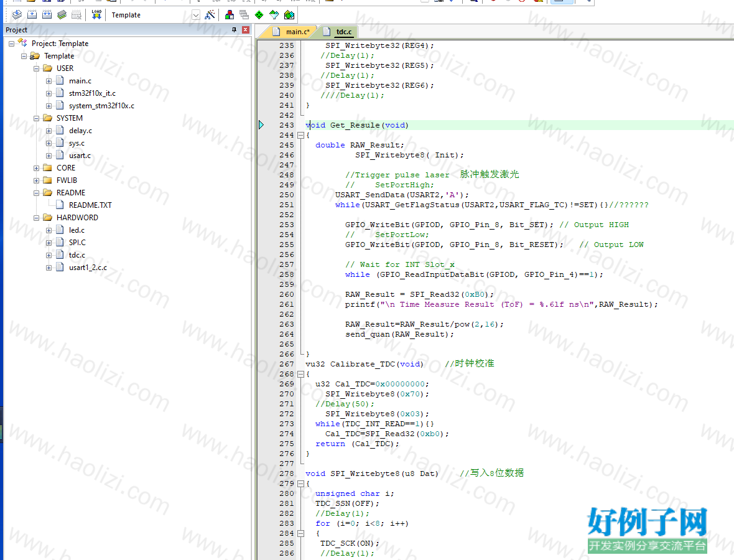
Task: Fold the Get_Resule function at line 244
Action: tap(300, 135)
